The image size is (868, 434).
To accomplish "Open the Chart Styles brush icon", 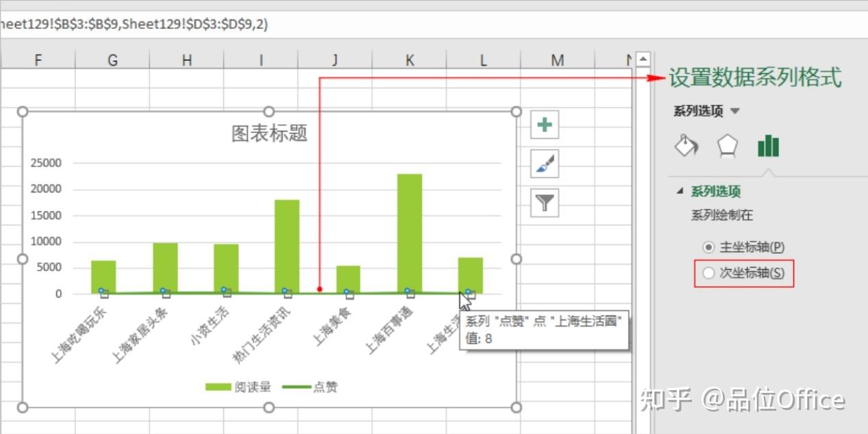I will click(x=543, y=164).
